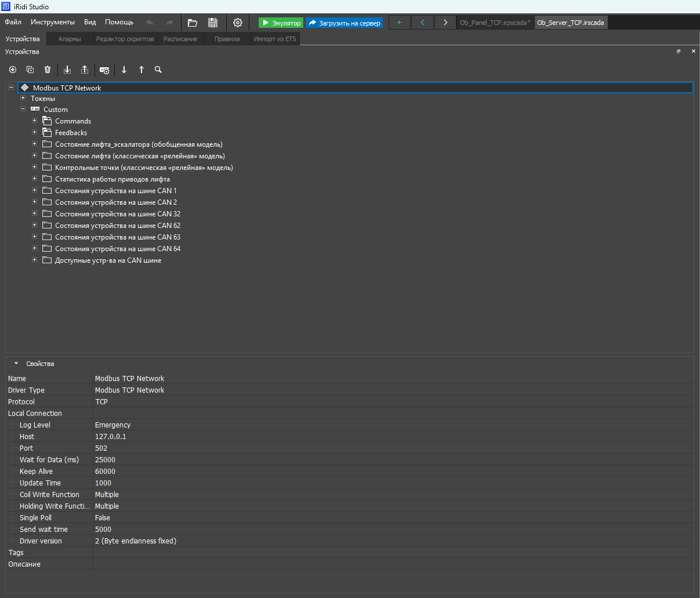
Task: Open the Инструменты menu
Action: (53, 22)
